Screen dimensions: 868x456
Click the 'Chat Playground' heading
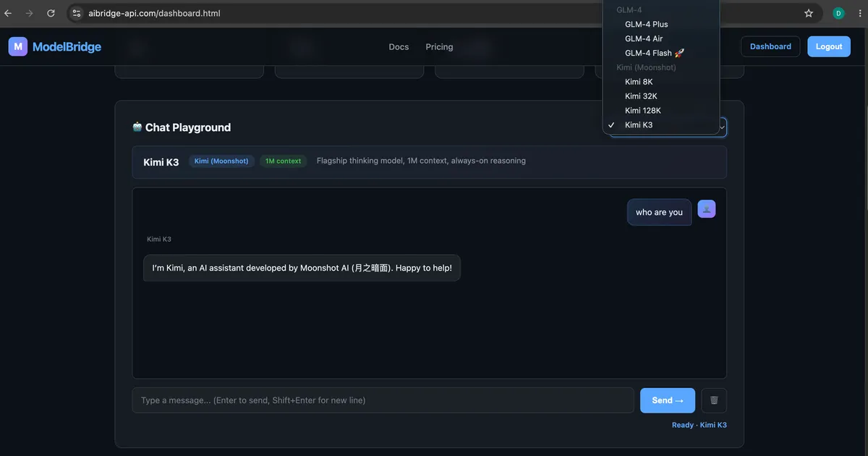coord(188,127)
